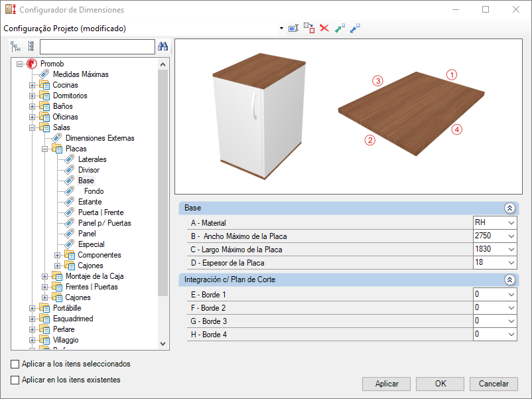
Task: Click the binoculars search icon
Action: coord(163,46)
